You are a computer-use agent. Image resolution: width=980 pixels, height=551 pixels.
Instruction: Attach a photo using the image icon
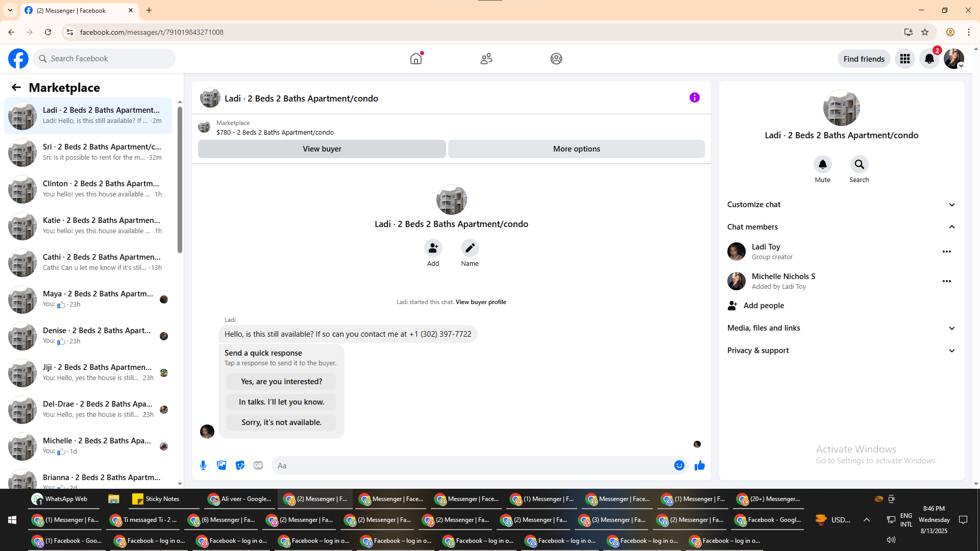click(x=222, y=465)
